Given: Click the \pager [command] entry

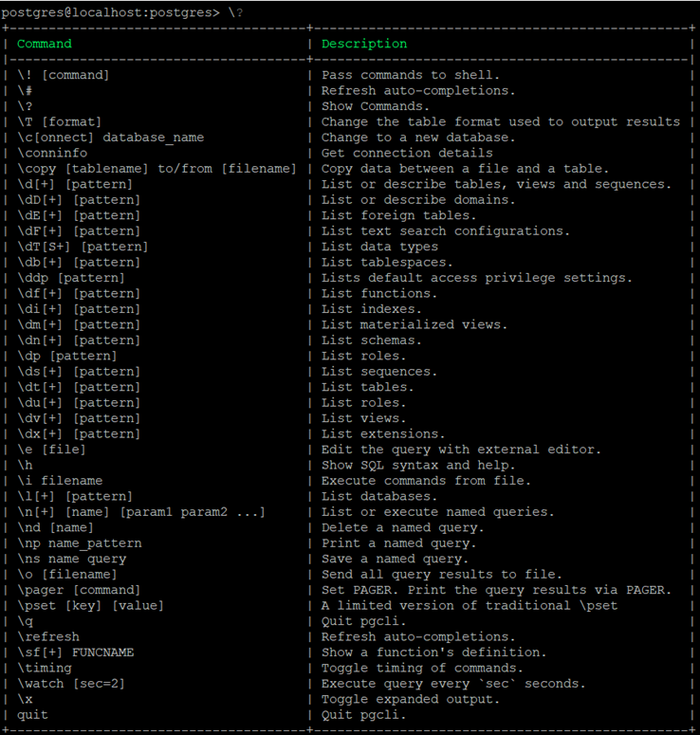Looking at the screenshot, I should (80, 590).
